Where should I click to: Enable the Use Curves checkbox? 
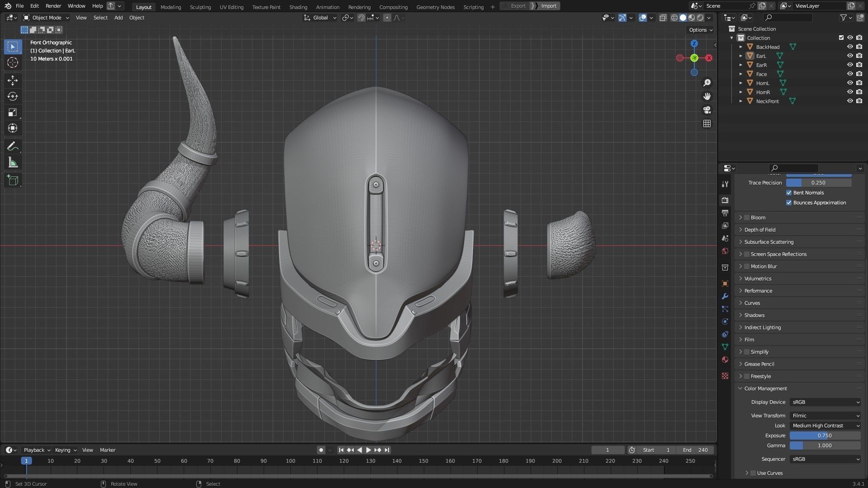tap(753, 473)
